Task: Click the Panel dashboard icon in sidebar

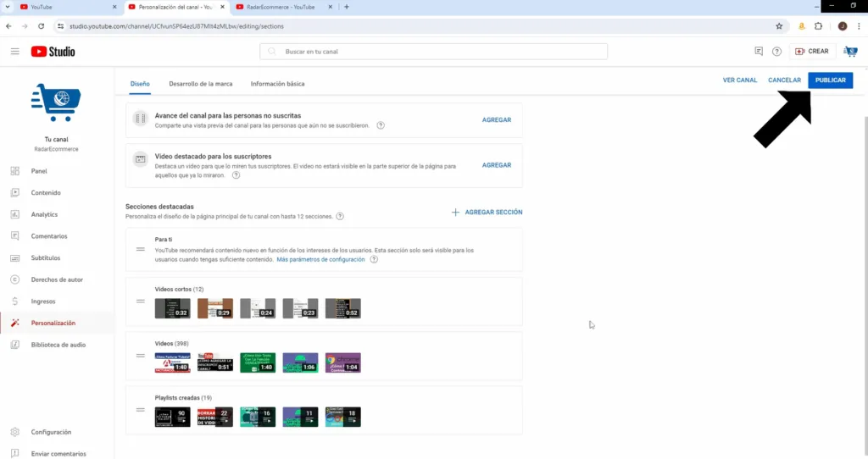Action: [15, 171]
